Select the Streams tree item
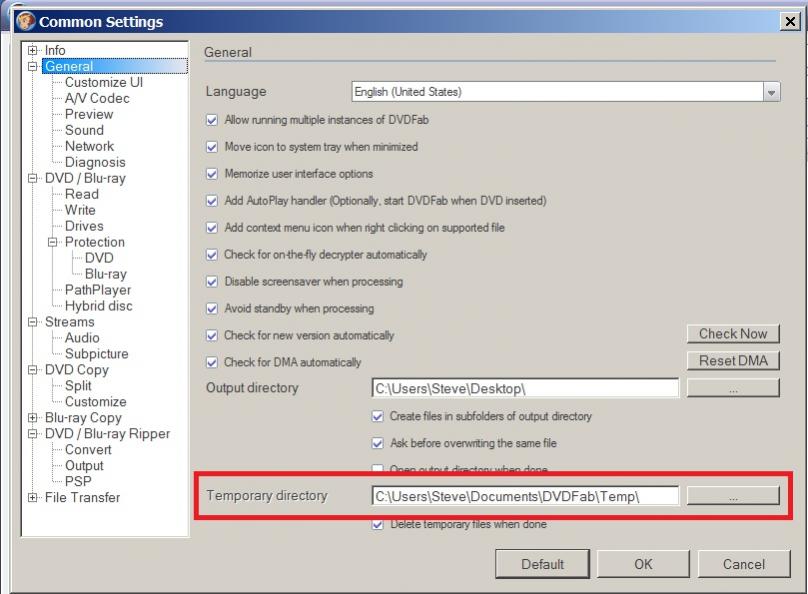Viewport: 808px width, 594px height. click(x=70, y=322)
